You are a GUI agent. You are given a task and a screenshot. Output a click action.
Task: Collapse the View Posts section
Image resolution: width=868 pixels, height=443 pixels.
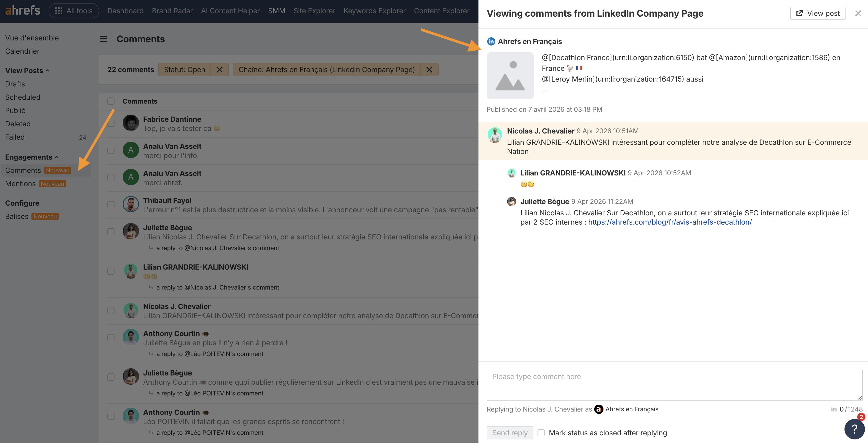click(x=27, y=70)
